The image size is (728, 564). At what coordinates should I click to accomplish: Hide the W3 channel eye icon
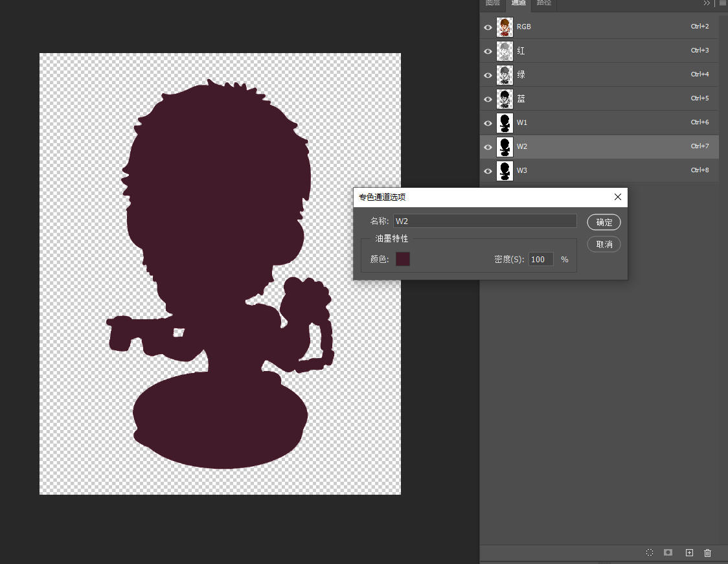488,171
